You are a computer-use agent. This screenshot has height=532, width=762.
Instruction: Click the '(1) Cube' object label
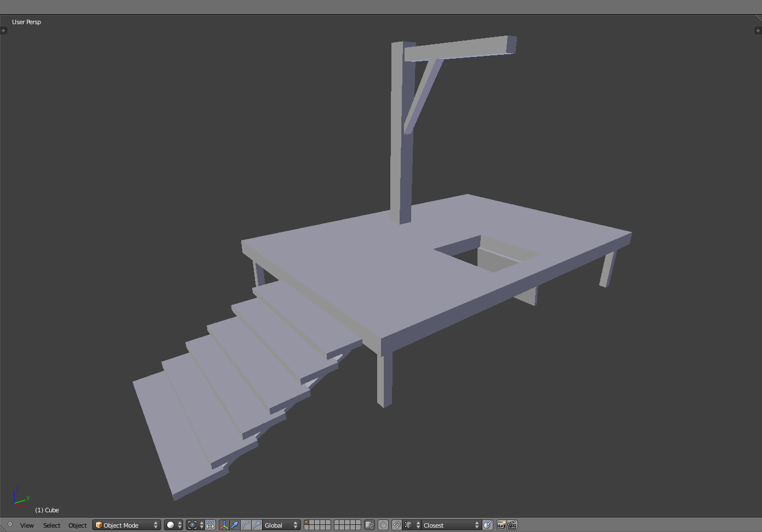(47, 510)
